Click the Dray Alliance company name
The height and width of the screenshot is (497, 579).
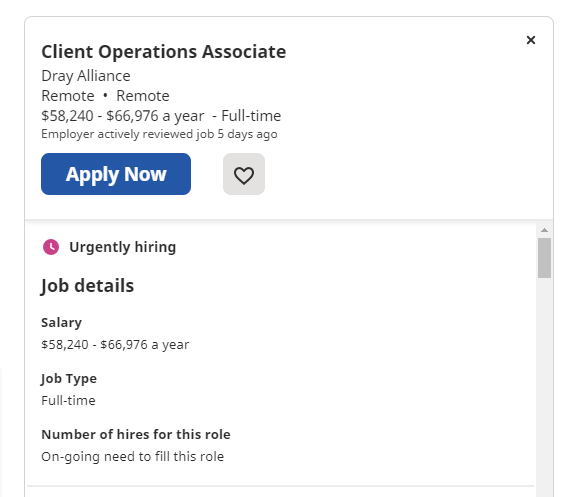coord(86,76)
